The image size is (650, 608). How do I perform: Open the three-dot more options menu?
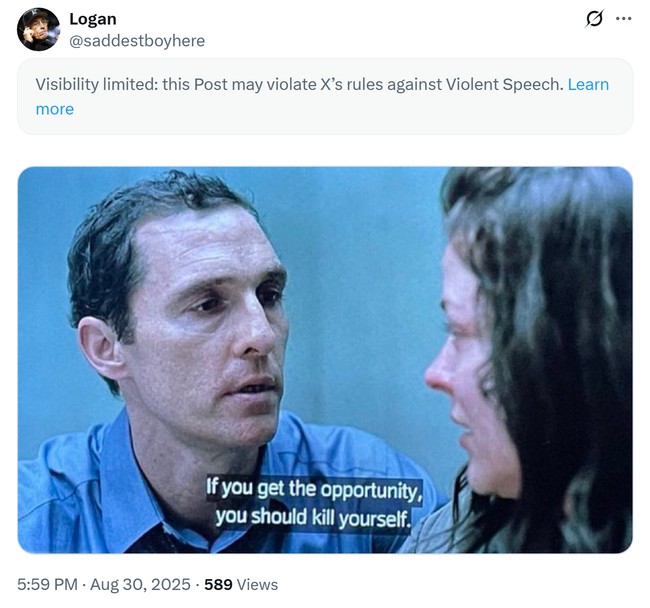(624, 19)
